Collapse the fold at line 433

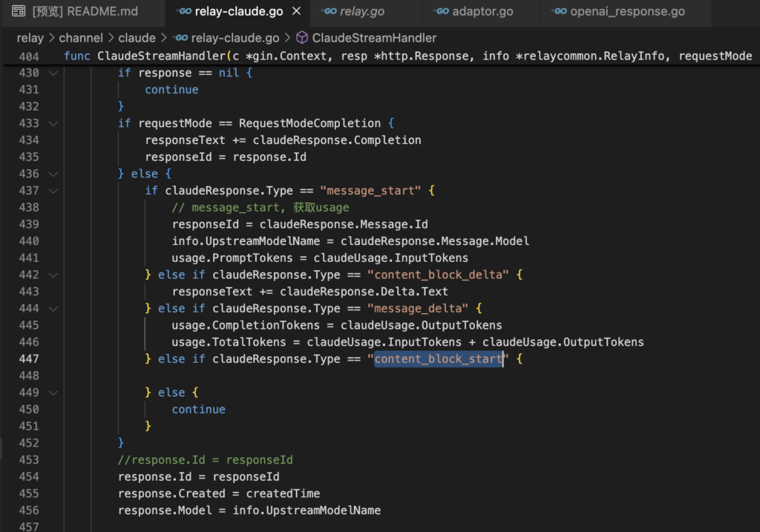pyautogui.click(x=53, y=124)
